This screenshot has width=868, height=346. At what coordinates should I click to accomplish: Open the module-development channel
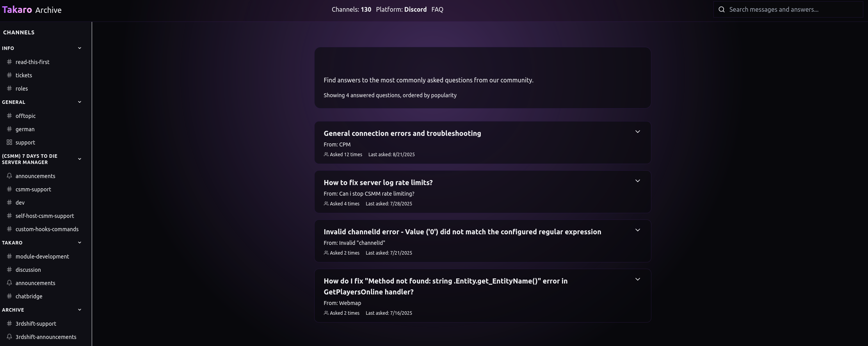click(41, 256)
